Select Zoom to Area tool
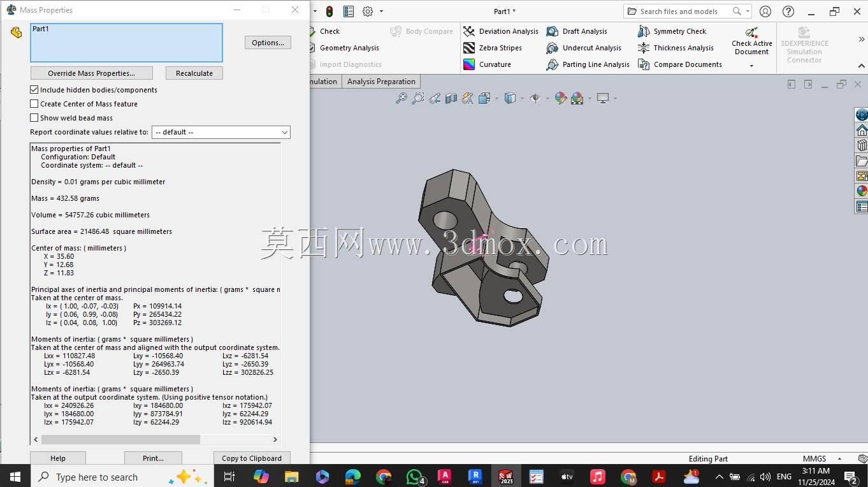868x487 pixels. click(x=417, y=98)
